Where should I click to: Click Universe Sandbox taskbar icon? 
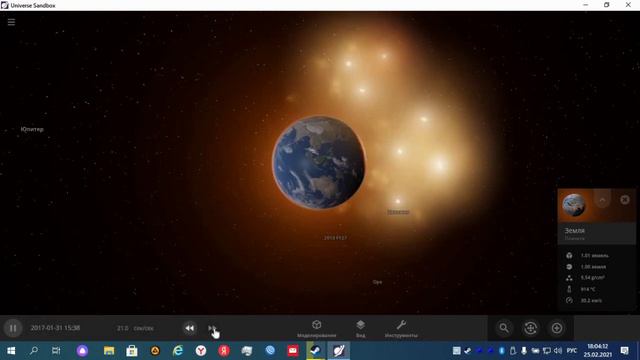click(x=339, y=351)
